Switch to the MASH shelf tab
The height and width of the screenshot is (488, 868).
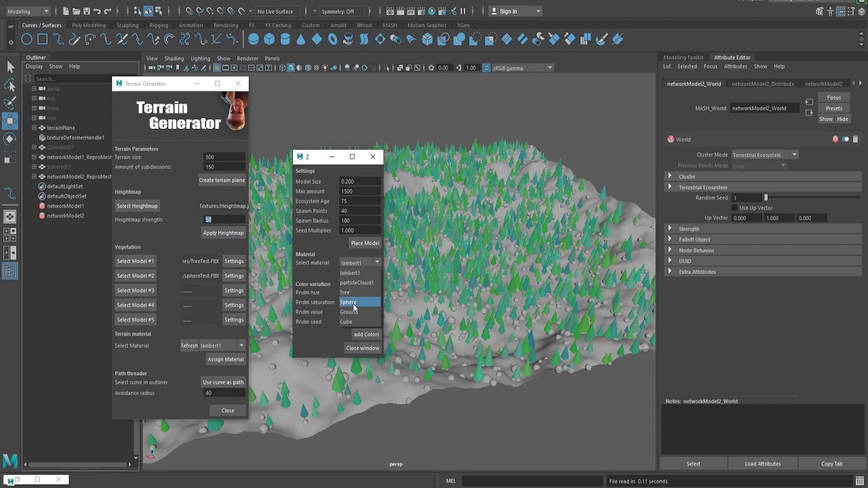tap(390, 25)
